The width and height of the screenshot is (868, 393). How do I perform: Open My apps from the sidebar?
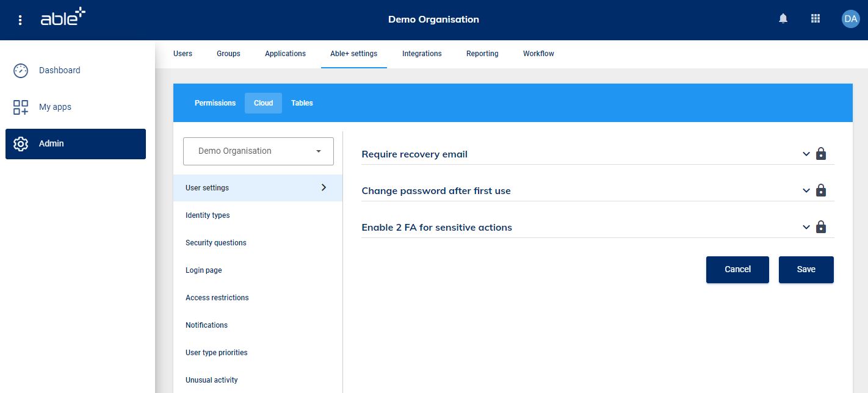(55, 107)
